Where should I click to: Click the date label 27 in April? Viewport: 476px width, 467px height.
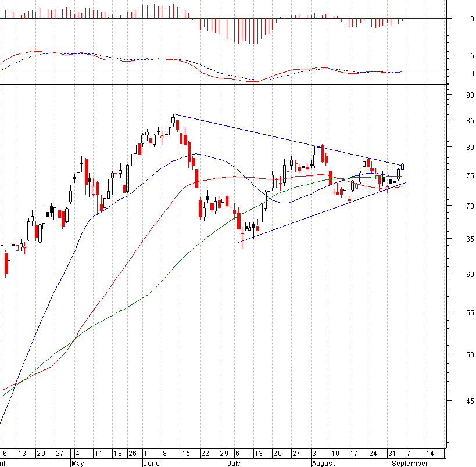[x=59, y=454]
